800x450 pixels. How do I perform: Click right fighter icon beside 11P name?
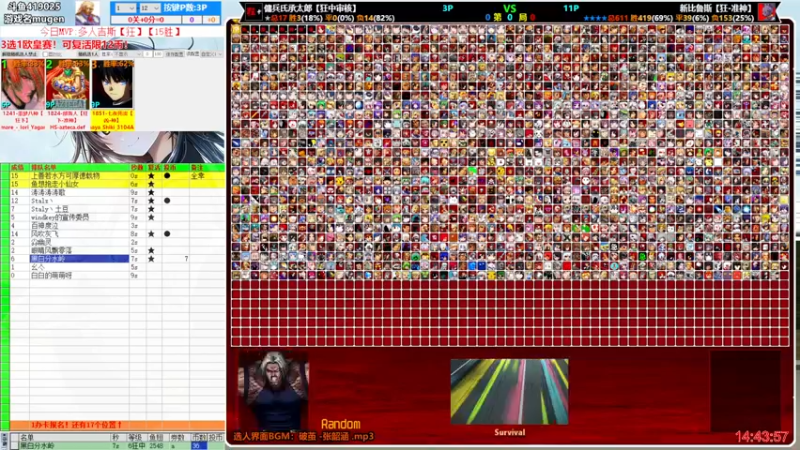pos(767,11)
